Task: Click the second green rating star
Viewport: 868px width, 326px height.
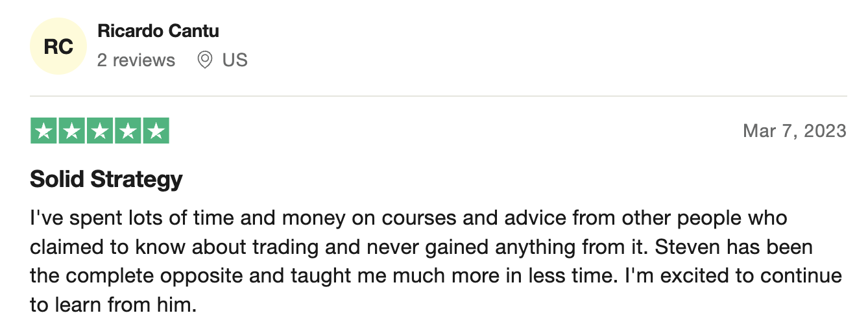Action: coord(71,131)
